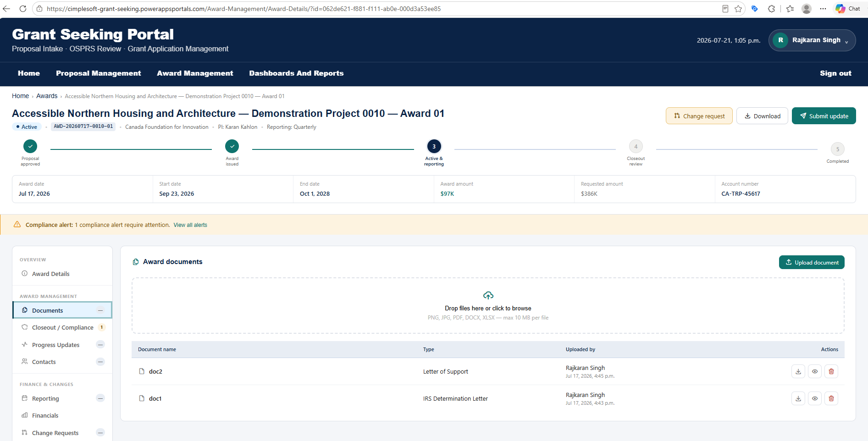The height and width of the screenshot is (441, 868).
Task: Open the Home navigation menu
Action: click(x=29, y=73)
